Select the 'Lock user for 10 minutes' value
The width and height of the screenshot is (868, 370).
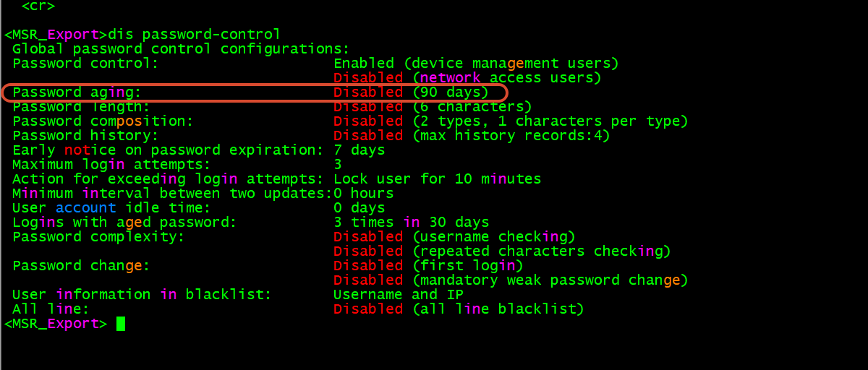click(437, 179)
